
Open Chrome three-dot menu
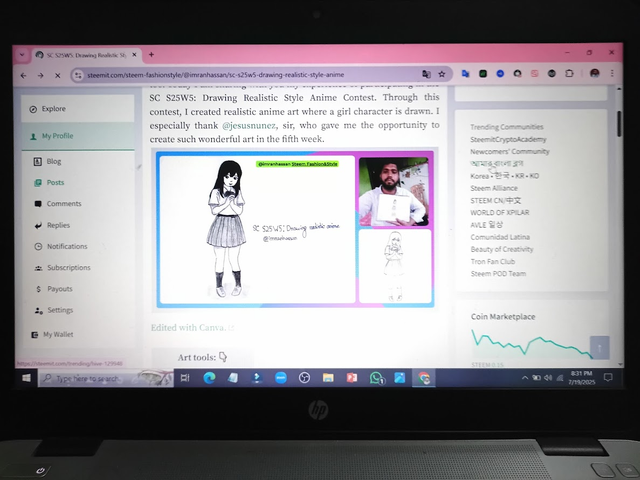click(x=612, y=73)
